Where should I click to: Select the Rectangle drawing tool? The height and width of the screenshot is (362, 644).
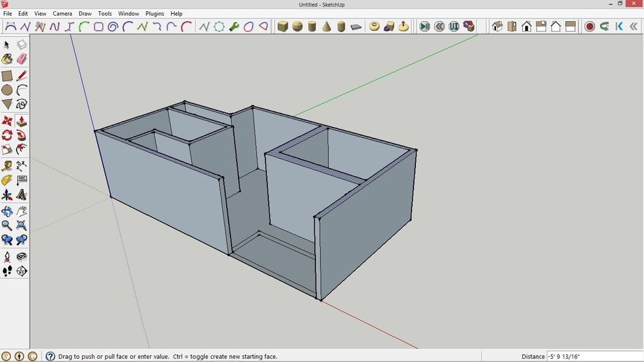pos(7,76)
